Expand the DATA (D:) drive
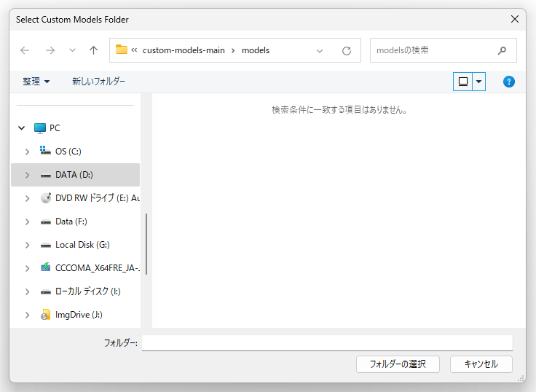This screenshot has width=536, height=392. coord(28,175)
